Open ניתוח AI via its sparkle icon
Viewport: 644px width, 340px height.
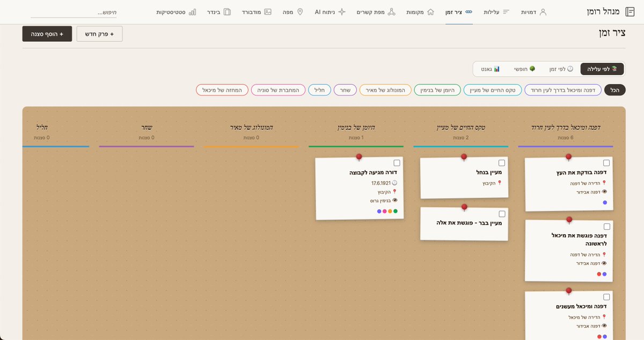click(x=342, y=12)
